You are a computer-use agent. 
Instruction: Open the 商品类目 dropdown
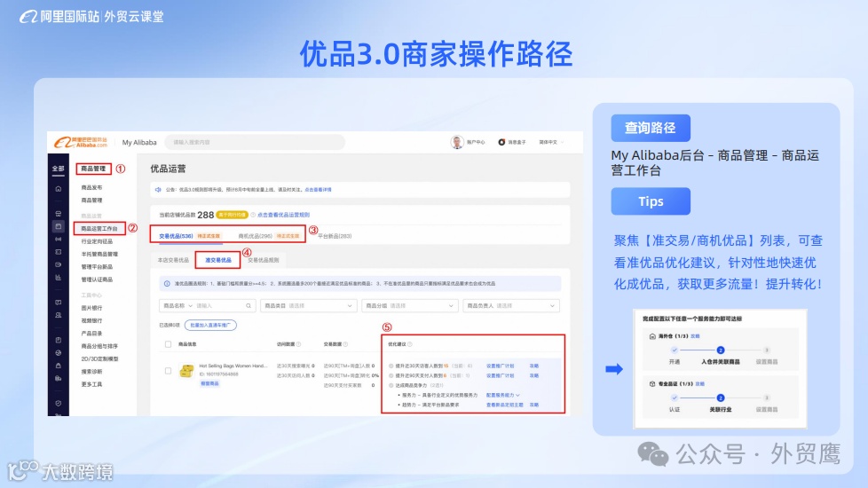[x=308, y=305]
